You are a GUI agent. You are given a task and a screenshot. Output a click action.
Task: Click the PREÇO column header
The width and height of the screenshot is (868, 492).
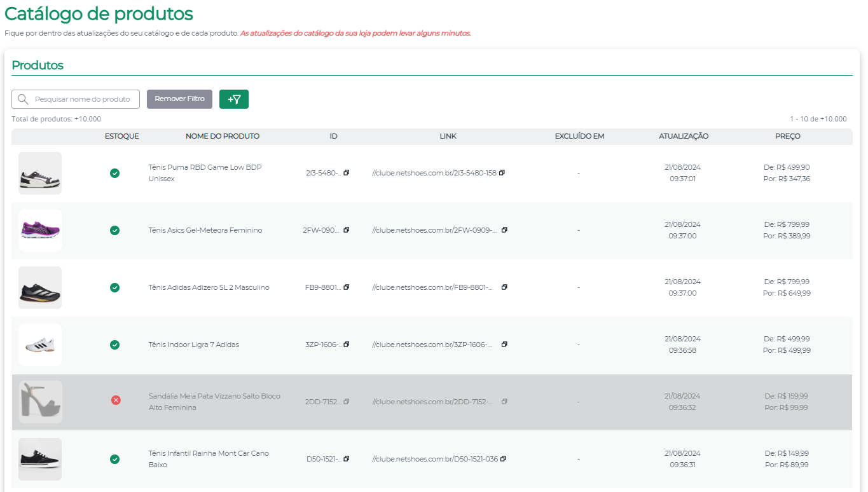787,136
